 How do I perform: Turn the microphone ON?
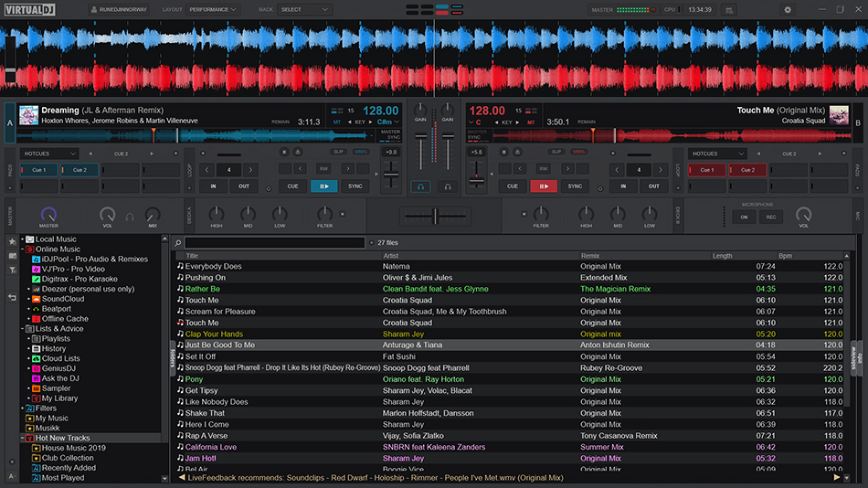[744, 217]
